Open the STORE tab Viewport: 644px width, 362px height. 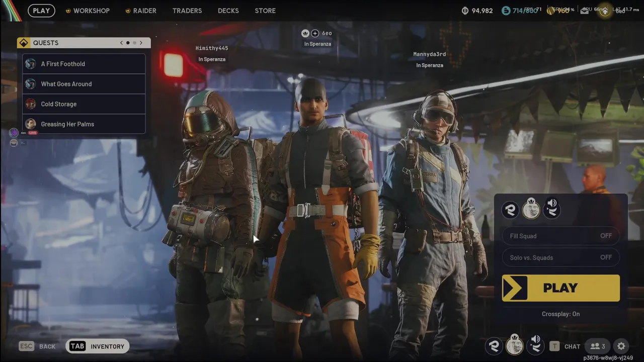point(265,11)
